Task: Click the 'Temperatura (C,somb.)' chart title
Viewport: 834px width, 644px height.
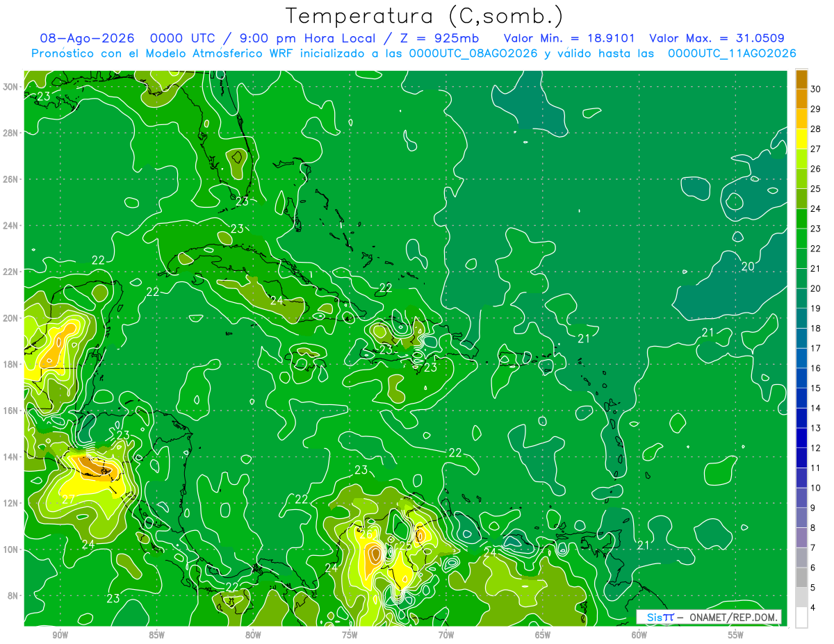Action: click(423, 15)
